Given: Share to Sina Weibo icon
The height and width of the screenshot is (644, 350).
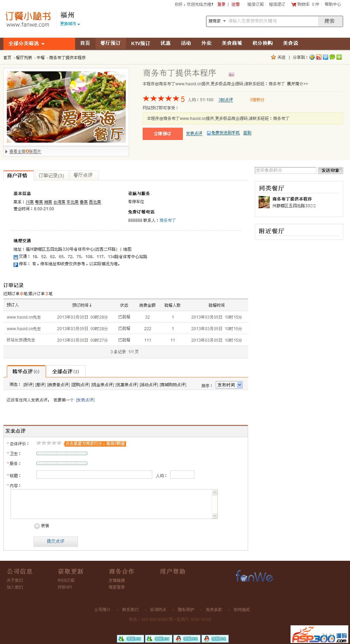Looking at the screenshot, I should (319, 57).
